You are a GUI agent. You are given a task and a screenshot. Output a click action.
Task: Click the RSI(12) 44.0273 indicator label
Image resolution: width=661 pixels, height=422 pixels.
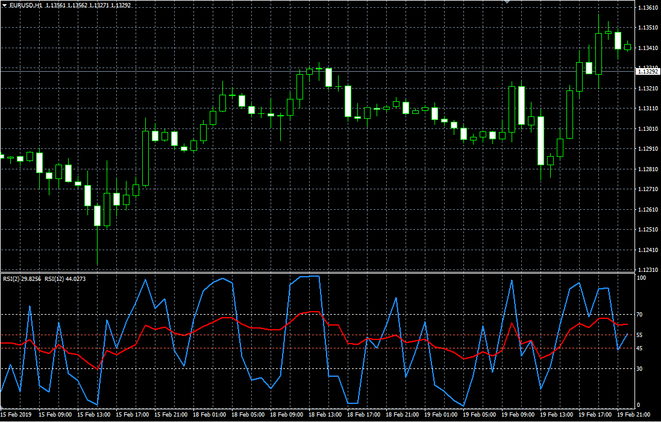[65, 279]
